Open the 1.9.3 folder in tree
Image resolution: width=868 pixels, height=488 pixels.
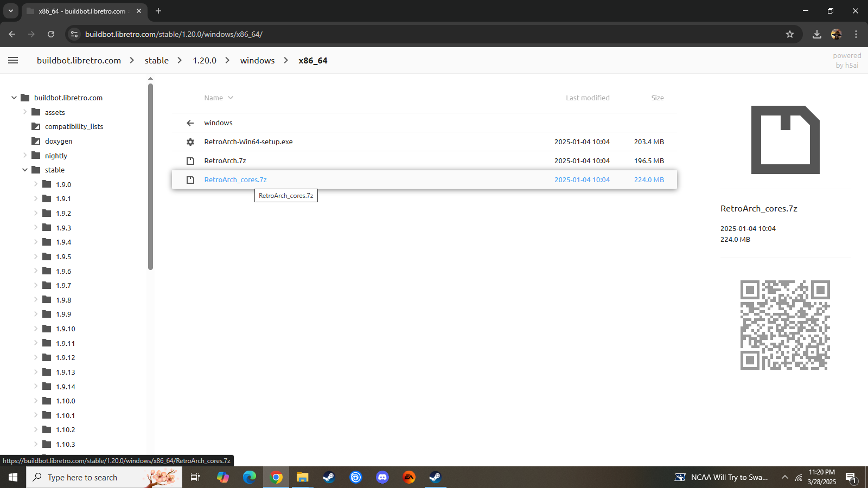pos(63,228)
